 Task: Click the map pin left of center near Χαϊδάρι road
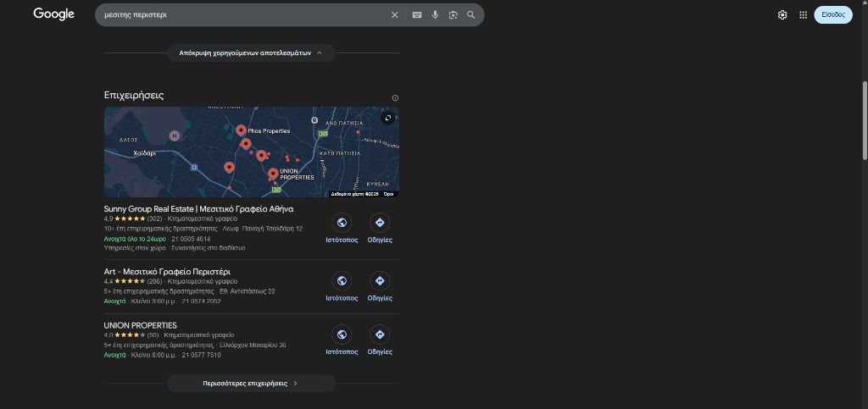click(229, 167)
